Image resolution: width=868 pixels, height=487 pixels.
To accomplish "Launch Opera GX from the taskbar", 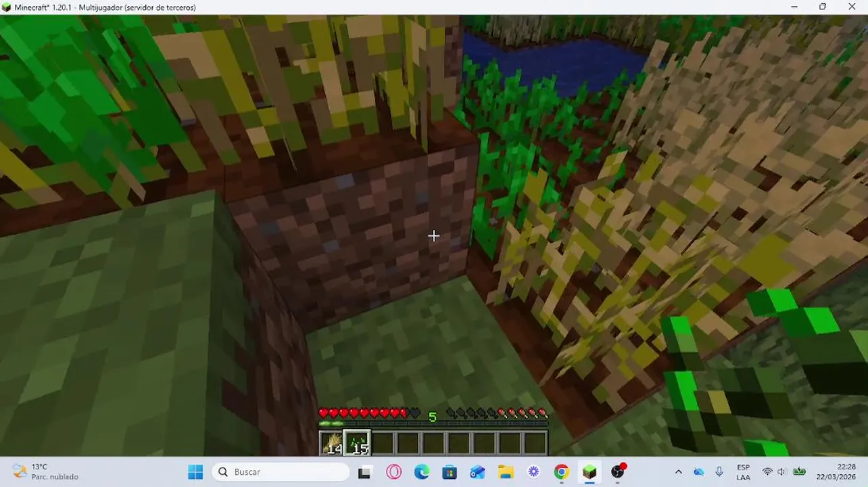I will tap(393, 471).
